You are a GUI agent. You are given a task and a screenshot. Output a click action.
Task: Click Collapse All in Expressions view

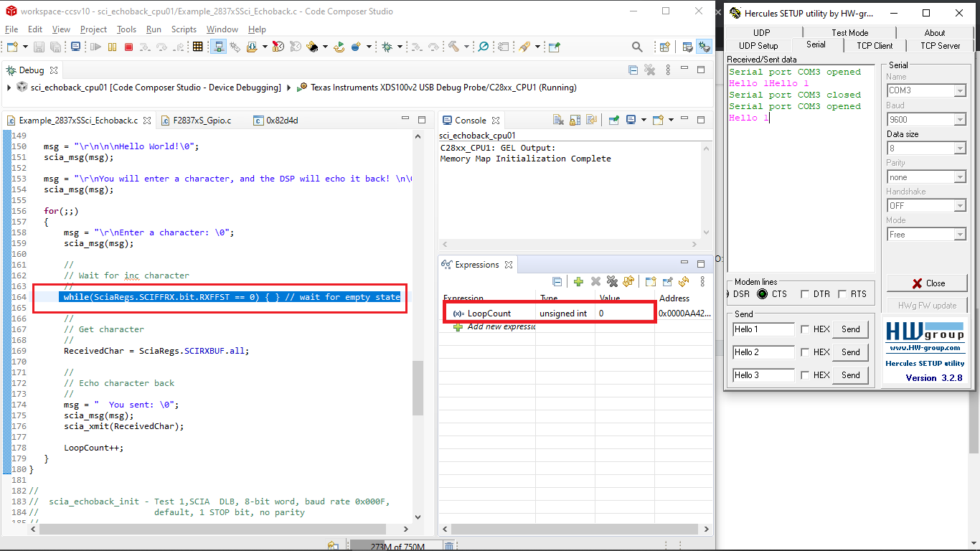[557, 282]
